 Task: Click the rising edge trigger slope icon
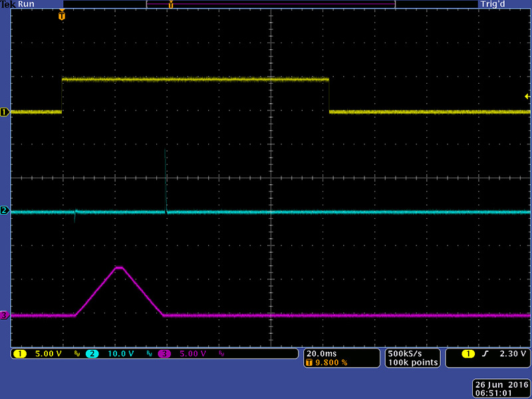point(485,354)
